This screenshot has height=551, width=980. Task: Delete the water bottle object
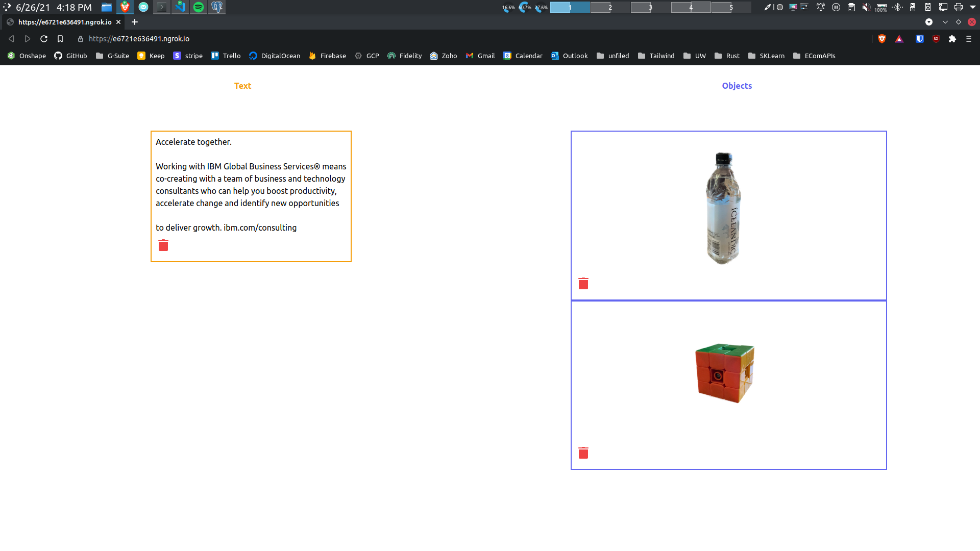pyautogui.click(x=583, y=284)
